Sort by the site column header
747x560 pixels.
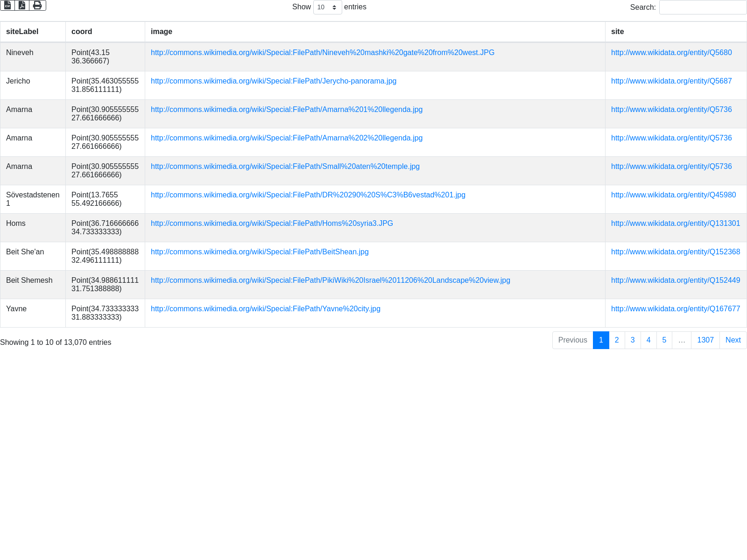point(617,32)
